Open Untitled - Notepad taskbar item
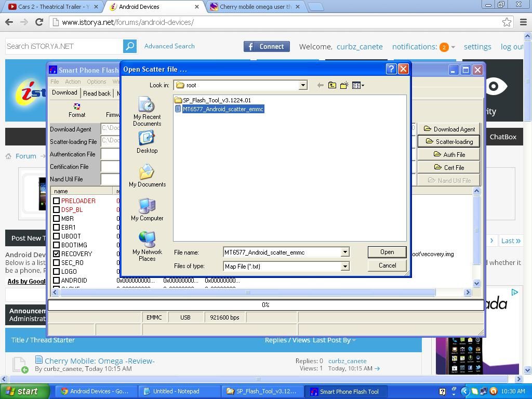The height and width of the screenshot is (399, 532). 179,391
